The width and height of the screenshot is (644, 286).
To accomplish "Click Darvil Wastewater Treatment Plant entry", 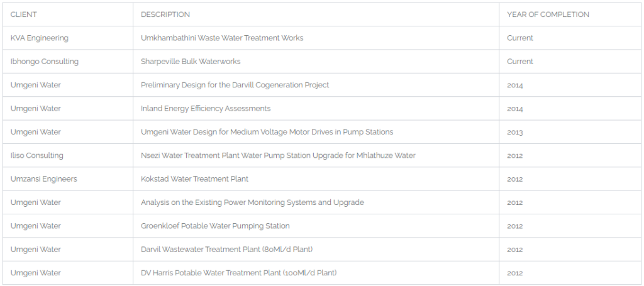I will [x=226, y=249].
